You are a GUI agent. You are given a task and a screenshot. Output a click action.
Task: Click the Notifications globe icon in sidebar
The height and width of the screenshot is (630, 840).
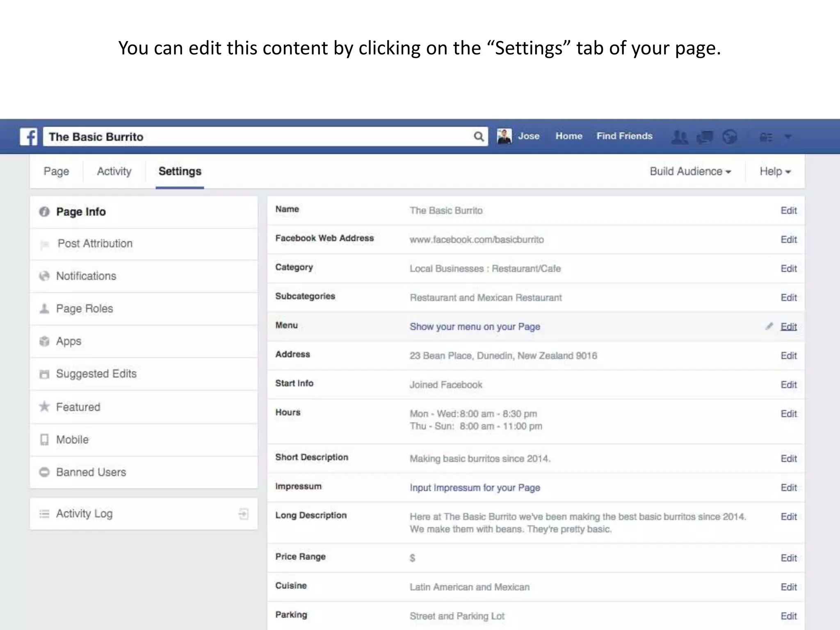pos(44,276)
